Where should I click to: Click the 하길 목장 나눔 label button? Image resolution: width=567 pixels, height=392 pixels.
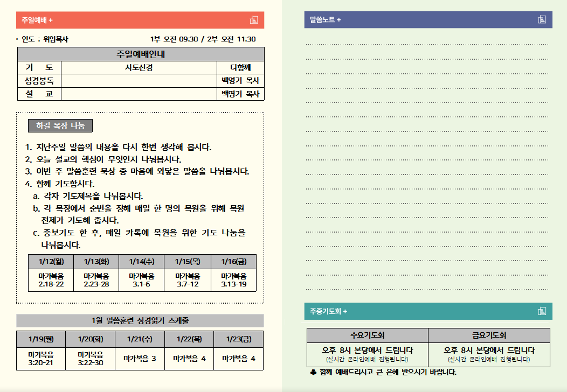[x=60, y=125]
